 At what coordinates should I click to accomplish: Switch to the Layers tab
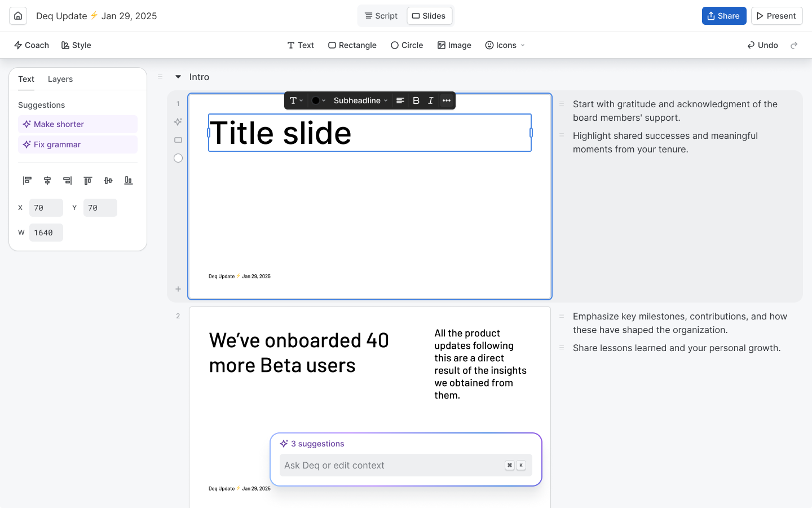pos(60,79)
